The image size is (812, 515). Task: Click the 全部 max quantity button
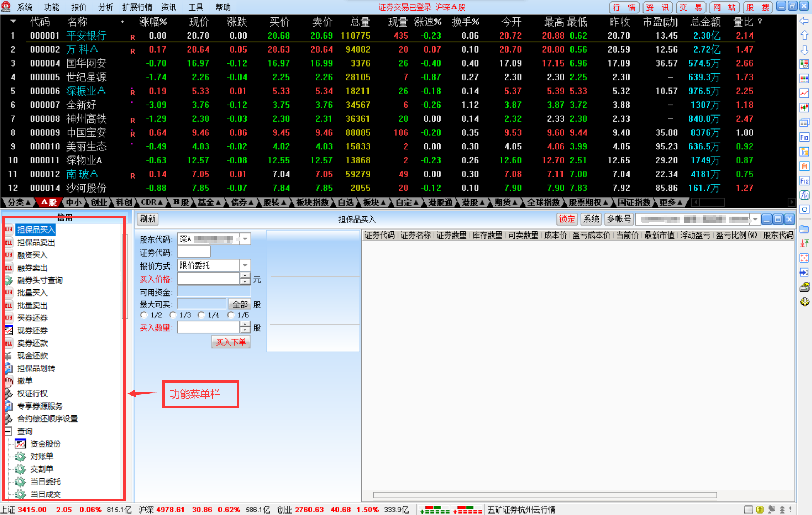click(239, 304)
